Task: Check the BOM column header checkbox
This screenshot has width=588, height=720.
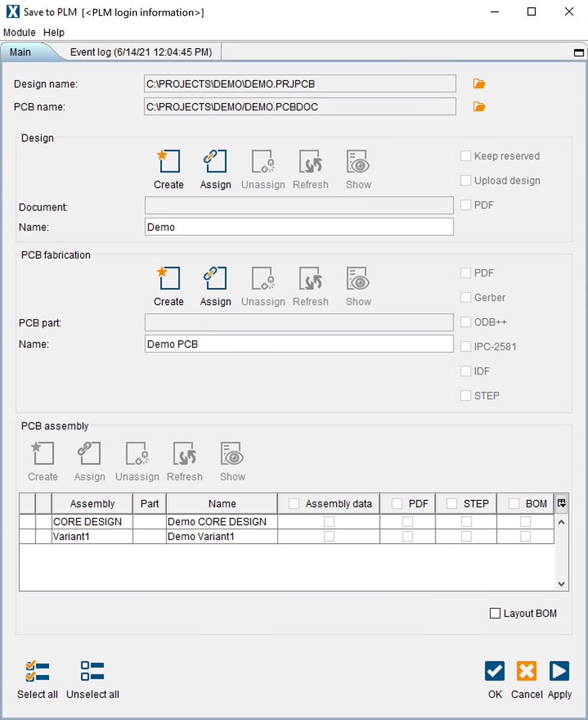Action: (x=514, y=504)
